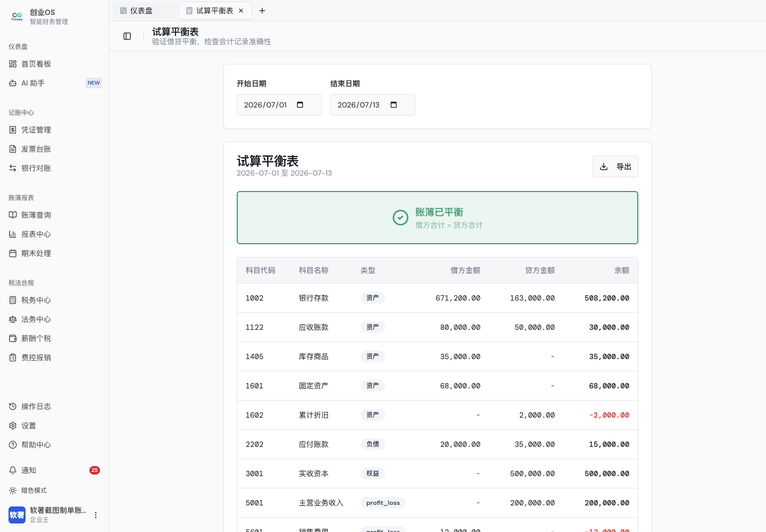Screen dimensions: 766x532
Task: Click balance -2,000.00 in 累计折旧 row
Action: [x=609, y=415]
